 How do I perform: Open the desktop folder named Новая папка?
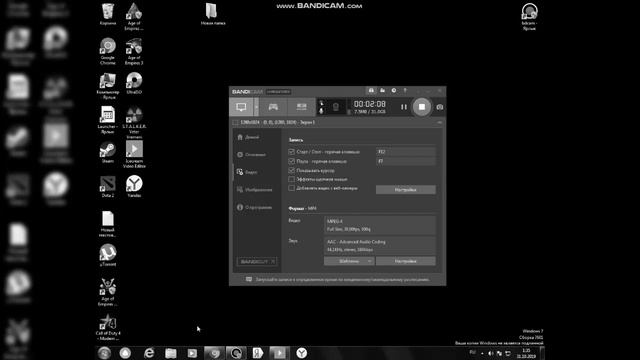(x=213, y=14)
